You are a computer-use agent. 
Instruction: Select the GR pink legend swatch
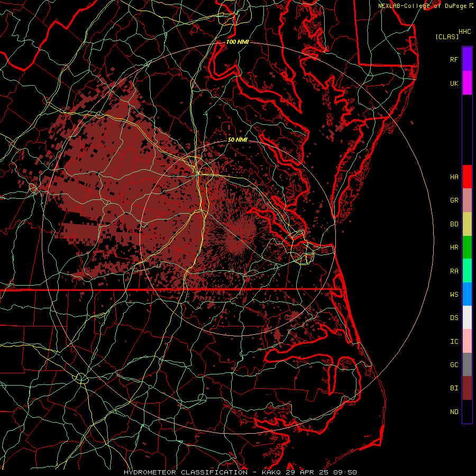467,200
